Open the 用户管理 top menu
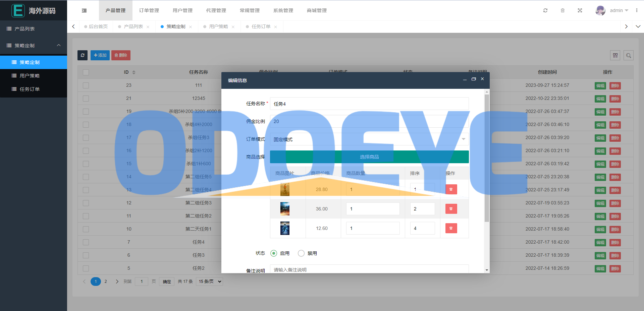The image size is (644, 311). click(x=183, y=10)
